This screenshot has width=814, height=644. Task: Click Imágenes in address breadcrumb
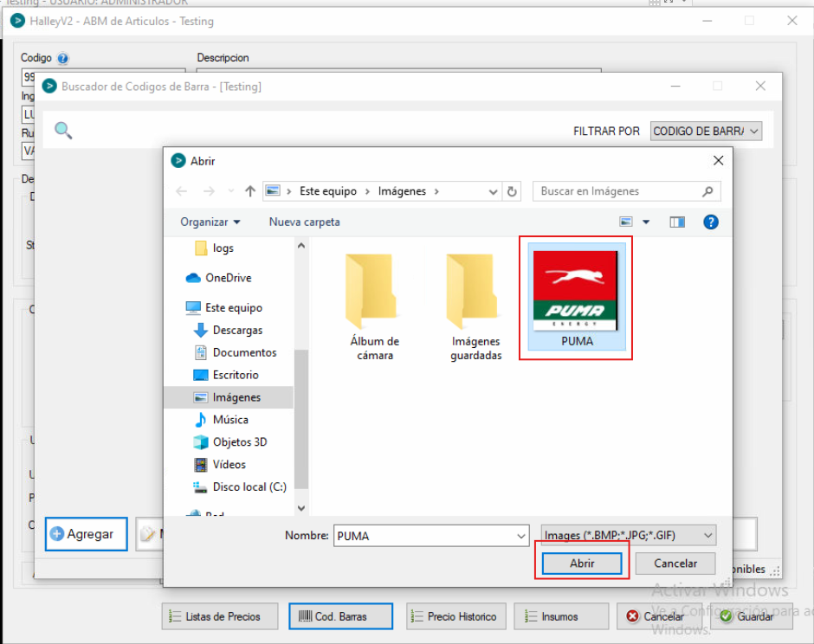coord(402,191)
